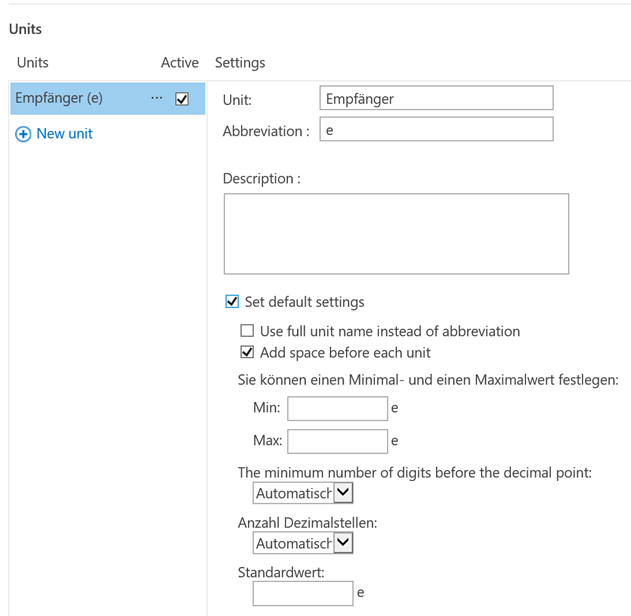
Task: Click the plus icon beside New unit
Action: pos(23,134)
